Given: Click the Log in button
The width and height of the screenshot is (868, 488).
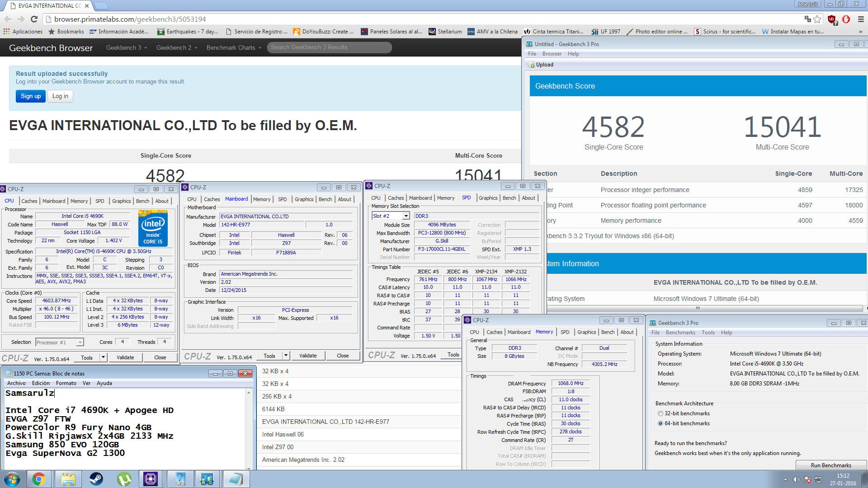Looking at the screenshot, I should coord(60,96).
